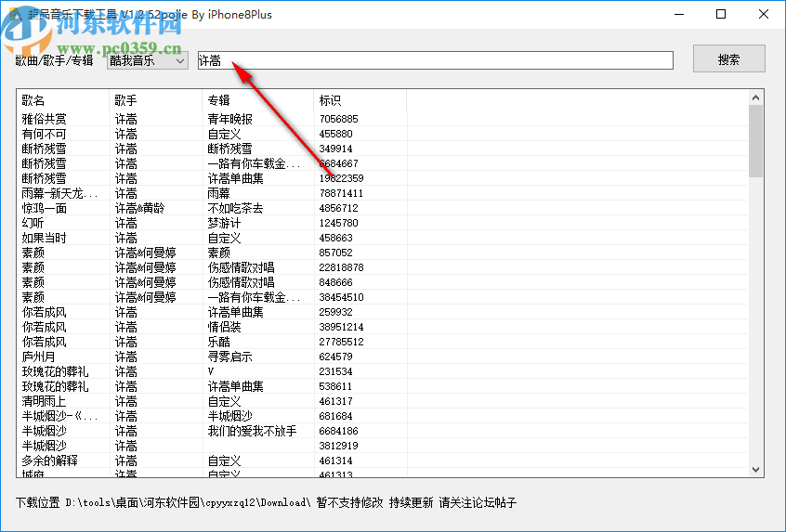The width and height of the screenshot is (786, 532).
Task: Click the 搜索 search button
Action: [x=728, y=59]
